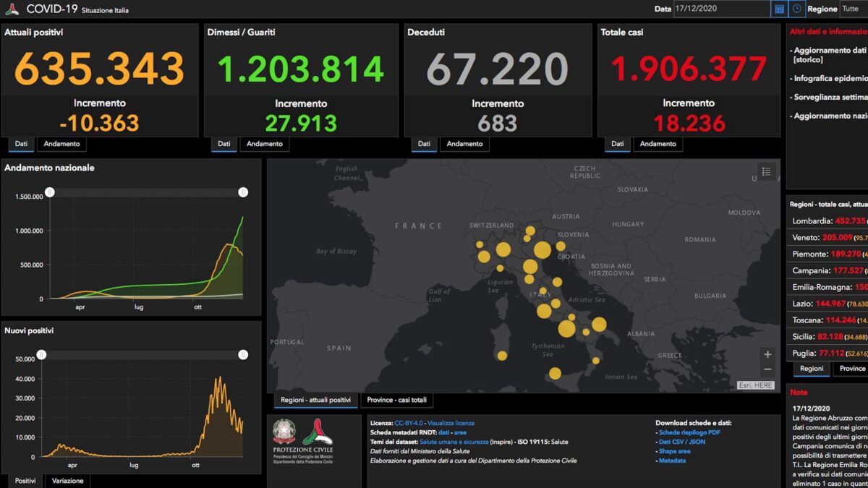Switch to Andamento under Attuali positivi
This screenshot has width=868, height=488.
click(x=61, y=144)
